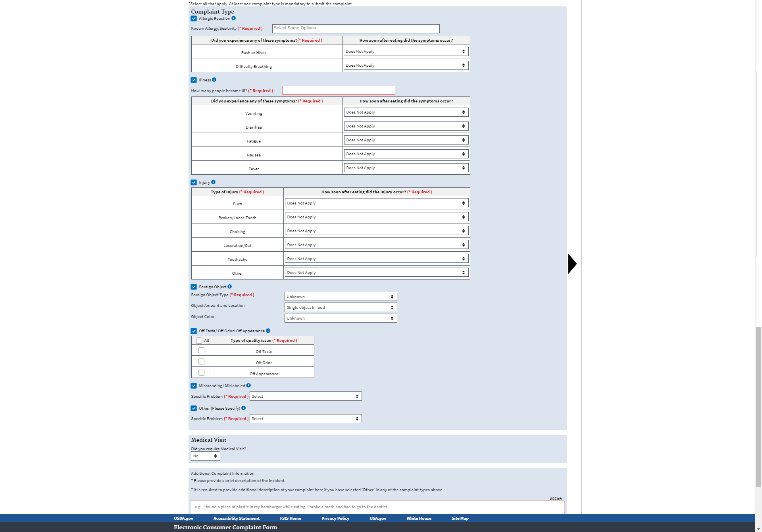The width and height of the screenshot is (762, 532).
Task: Click info icon next to Injury
Action: [x=213, y=182]
